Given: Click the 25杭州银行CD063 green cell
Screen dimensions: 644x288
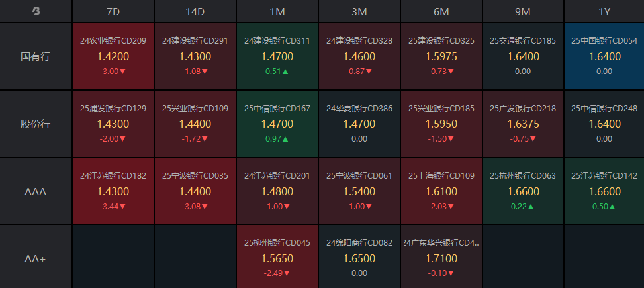Looking at the screenshot, I should pyautogui.click(x=523, y=191).
